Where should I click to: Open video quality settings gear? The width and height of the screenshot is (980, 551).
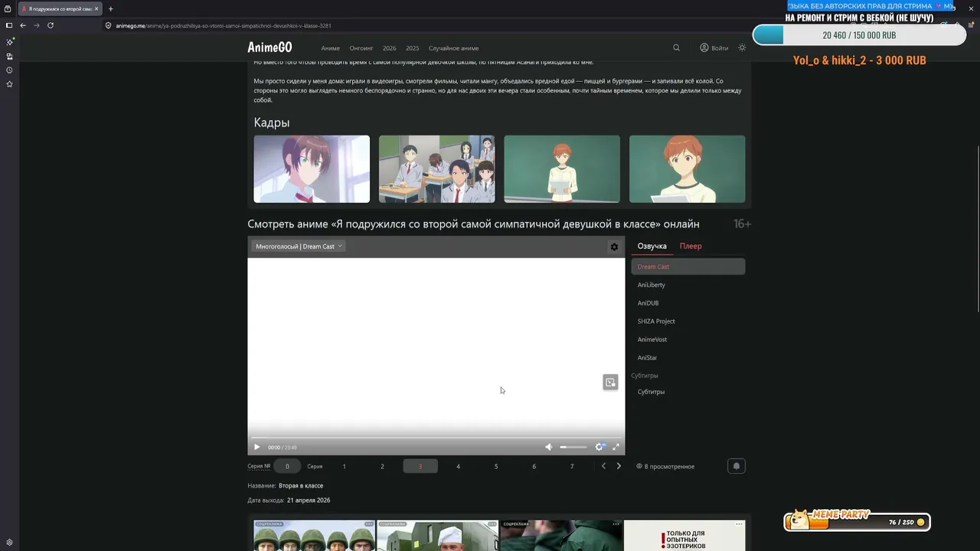pos(599,447)
